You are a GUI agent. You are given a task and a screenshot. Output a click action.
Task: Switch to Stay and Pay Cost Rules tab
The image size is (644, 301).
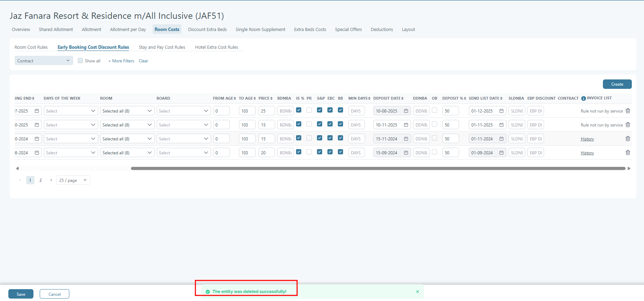point(162,47)
